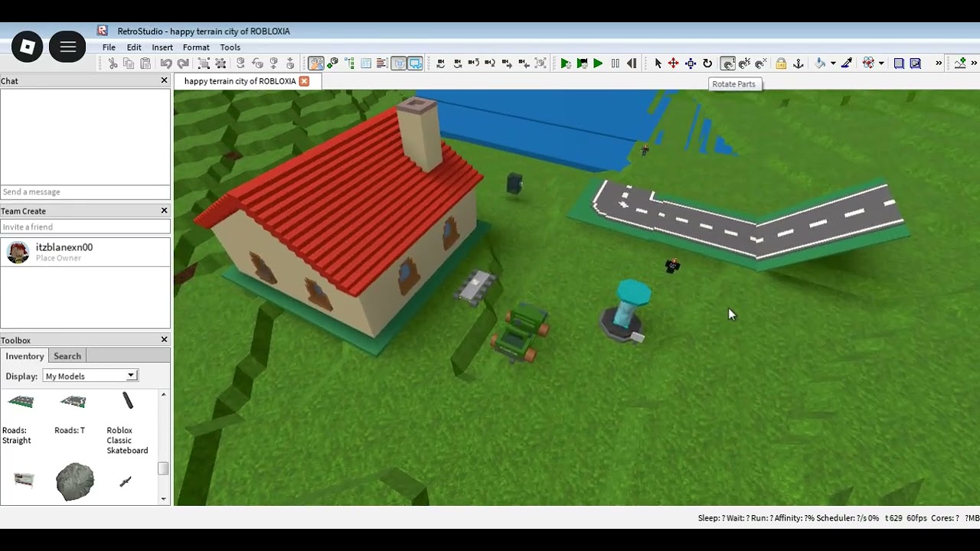Open the Display My Models dropdown
The height and width of the screenshot is (551, 980).
tap(90, 376)
